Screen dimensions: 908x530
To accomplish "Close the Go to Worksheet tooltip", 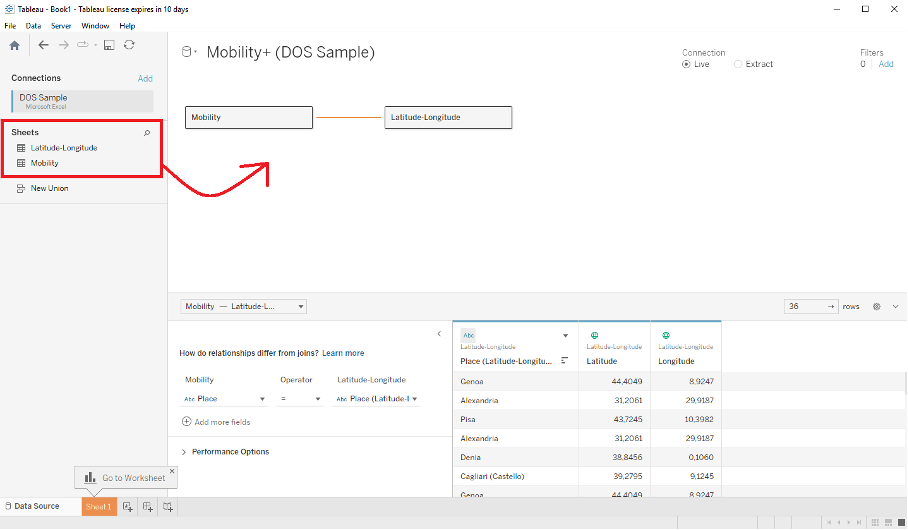I will click(172, 471).
